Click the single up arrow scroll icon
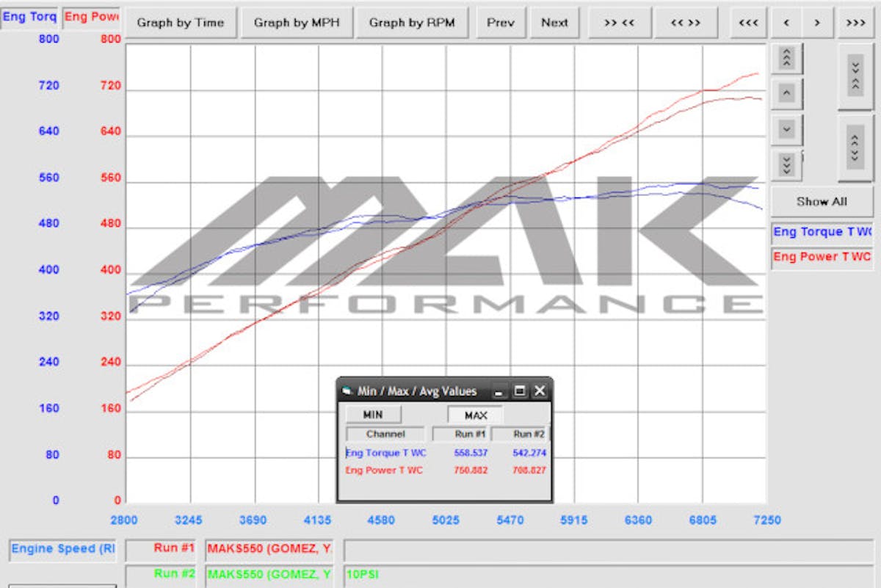Viewport: 881px width, 588px height. click(x=785, y=93)
